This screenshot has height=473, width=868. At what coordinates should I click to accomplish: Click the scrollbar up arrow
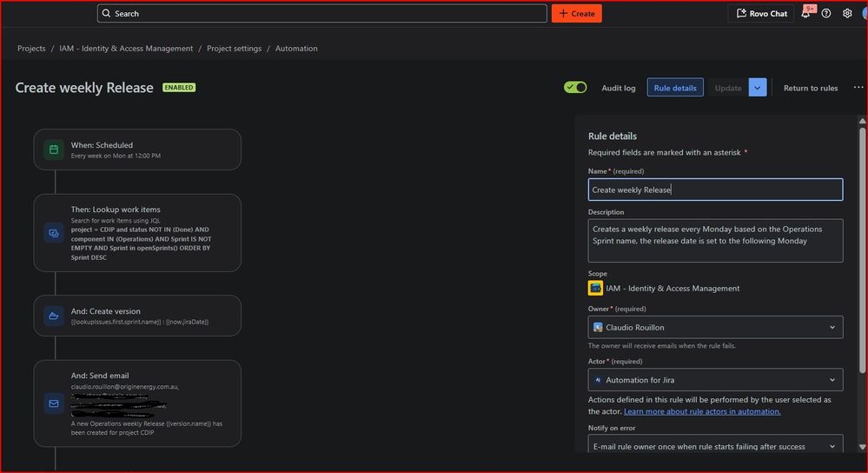[862, 121]
